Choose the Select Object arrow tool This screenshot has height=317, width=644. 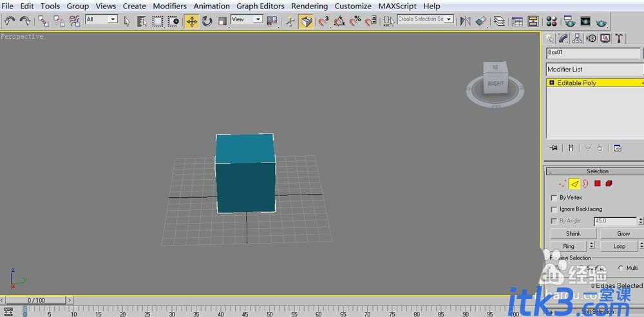[x=127, y=21]
